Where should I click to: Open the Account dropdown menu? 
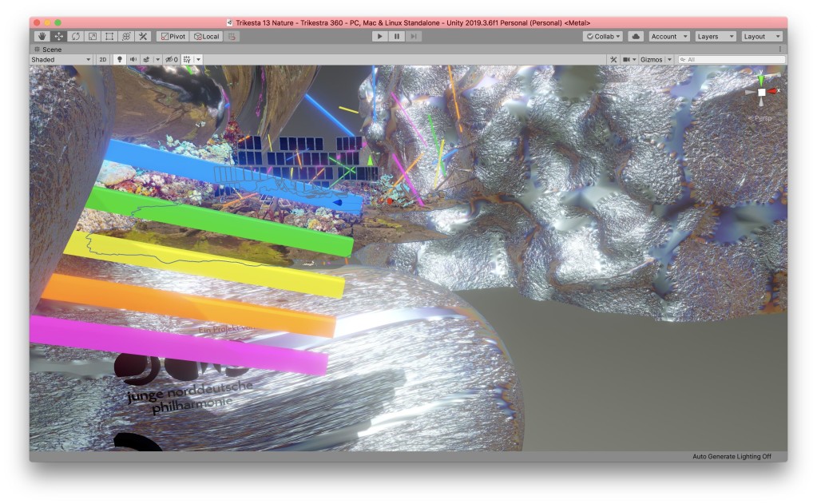[x=668, y=37]
